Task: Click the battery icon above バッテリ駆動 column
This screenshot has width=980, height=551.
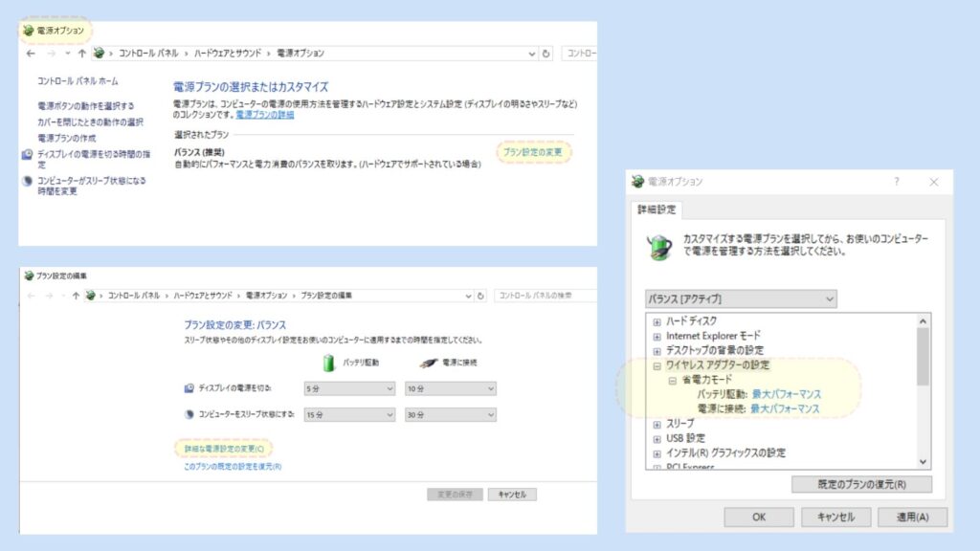Action: coord(328,361)
